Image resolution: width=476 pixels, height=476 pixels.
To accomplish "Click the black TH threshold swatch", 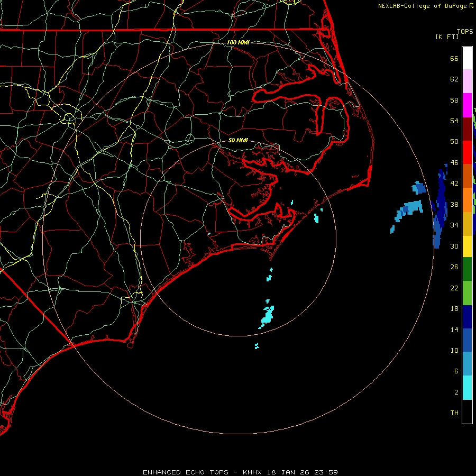I will click(467, 411).
